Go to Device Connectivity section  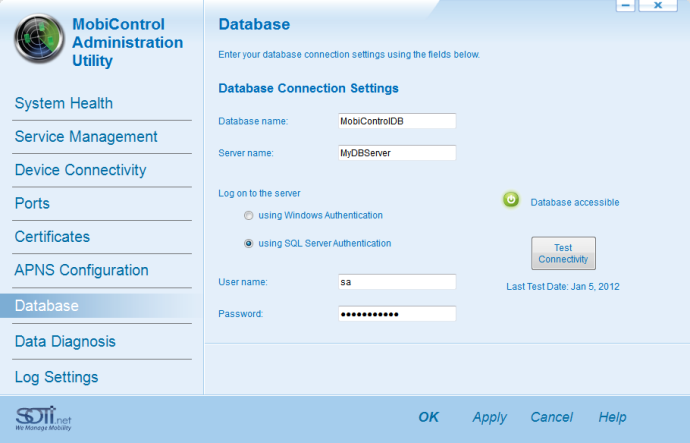tap(81, 170)
